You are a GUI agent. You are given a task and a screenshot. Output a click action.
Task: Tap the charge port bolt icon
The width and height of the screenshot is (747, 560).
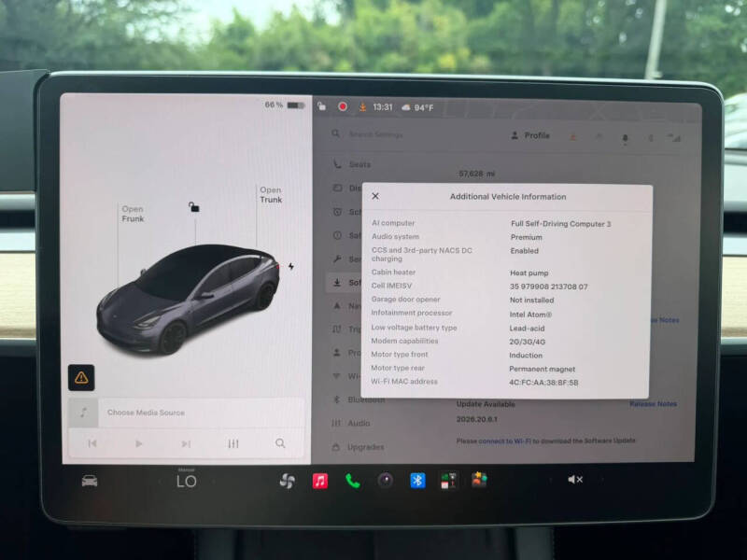click(x=290, y=266)
